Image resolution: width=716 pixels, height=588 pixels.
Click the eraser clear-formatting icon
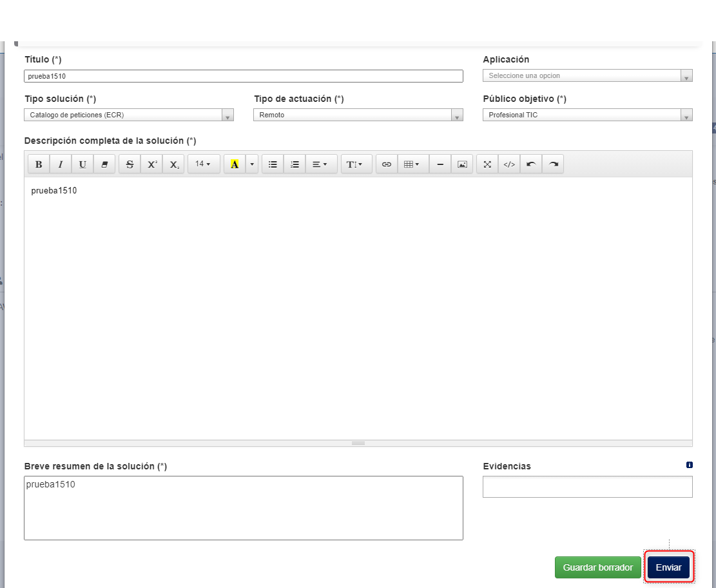point(104,164)
